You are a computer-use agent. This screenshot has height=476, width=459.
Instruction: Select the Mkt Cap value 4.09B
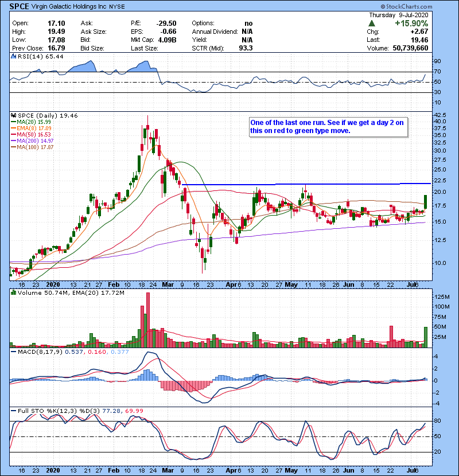point(168,40)
